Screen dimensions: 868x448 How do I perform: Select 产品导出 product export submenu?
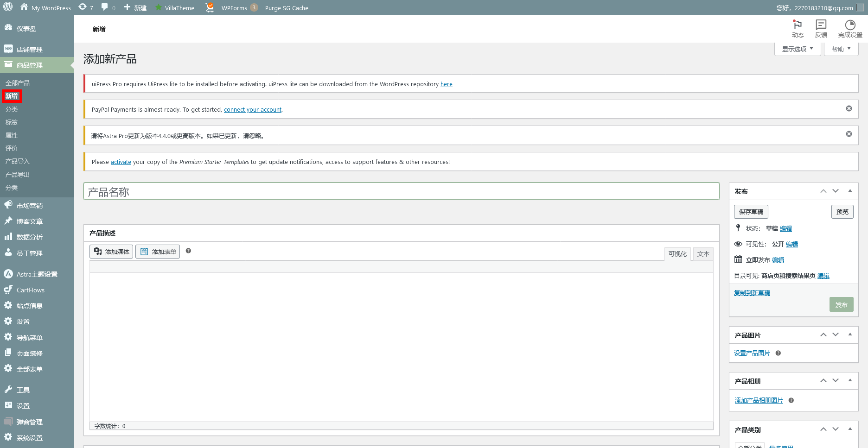click(x=18, y=175)
